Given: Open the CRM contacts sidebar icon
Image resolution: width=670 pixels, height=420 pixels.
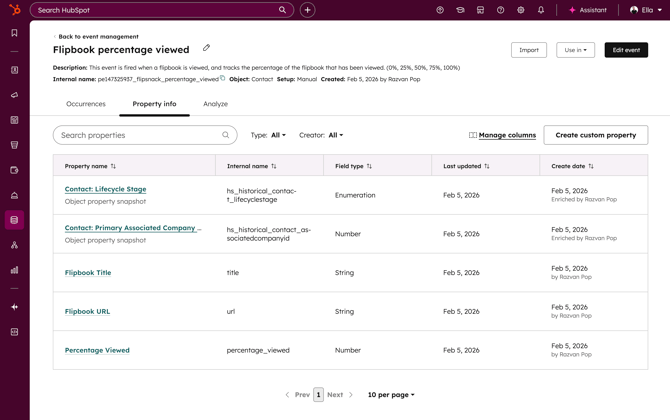Looking at the screenshot, I should pyautogui.click(x=15, y=70).
